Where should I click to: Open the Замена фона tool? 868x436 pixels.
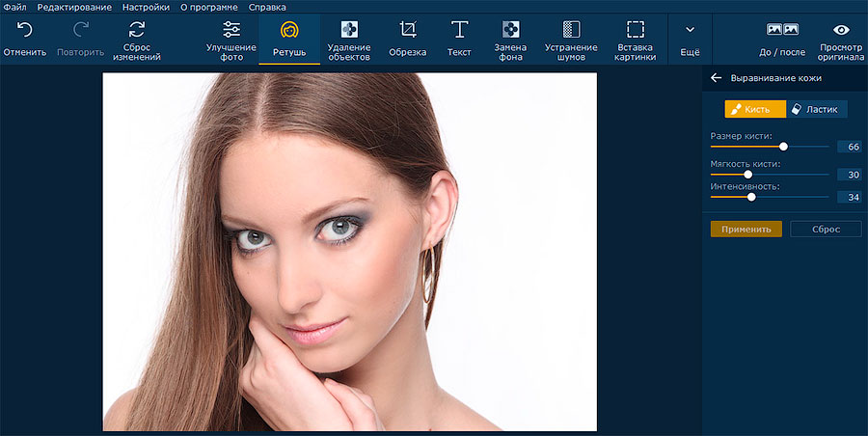510,40
